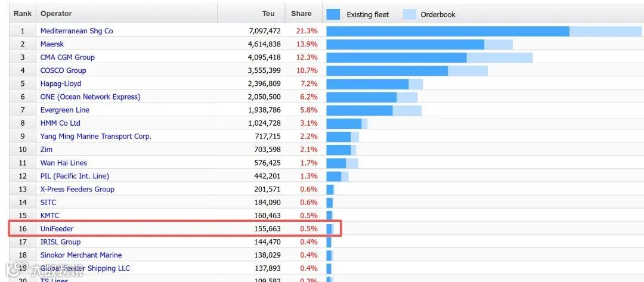Select Teu value 717,715
Viewport: 644px width, 282px height.
tap(268, 137)
